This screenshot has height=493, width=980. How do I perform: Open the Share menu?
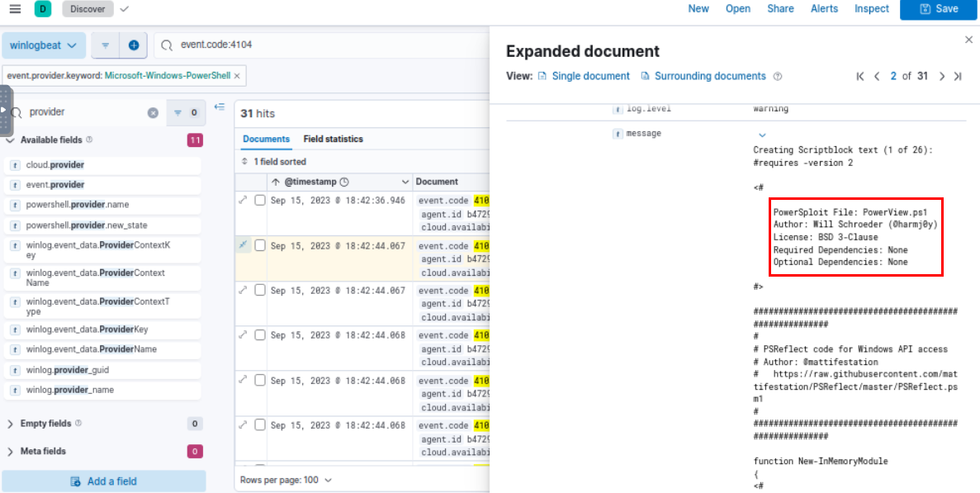781,9
